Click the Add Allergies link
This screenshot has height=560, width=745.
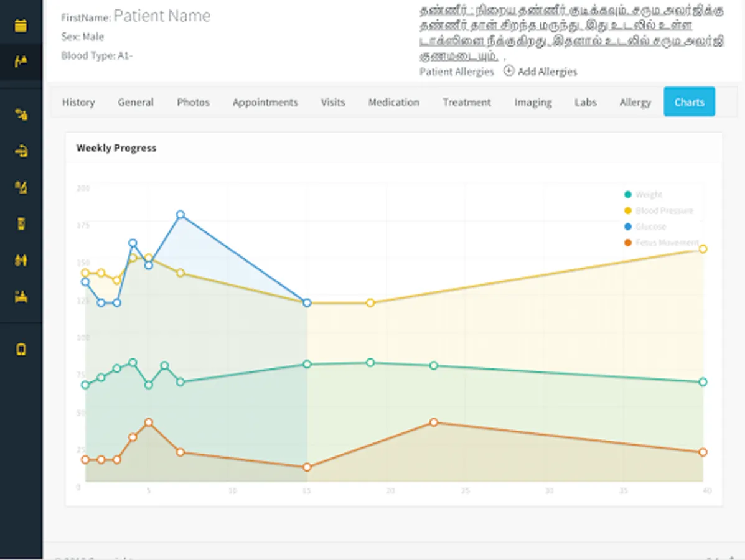(547, 72)
